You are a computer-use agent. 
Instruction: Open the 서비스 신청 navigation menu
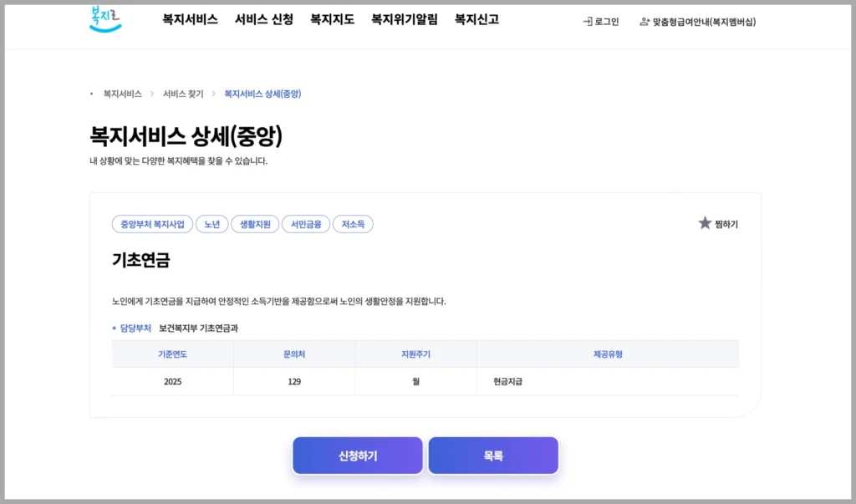click(x=263, y=19)
